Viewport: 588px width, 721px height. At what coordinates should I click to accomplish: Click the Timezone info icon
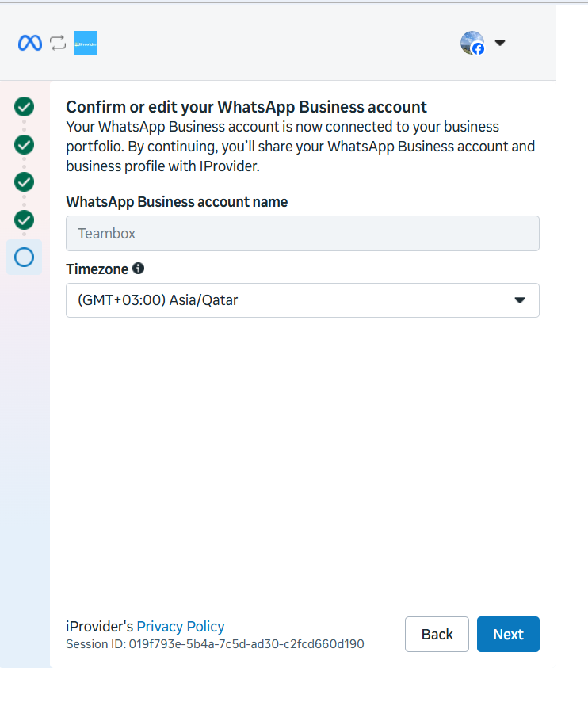click(x=139, y=268)
